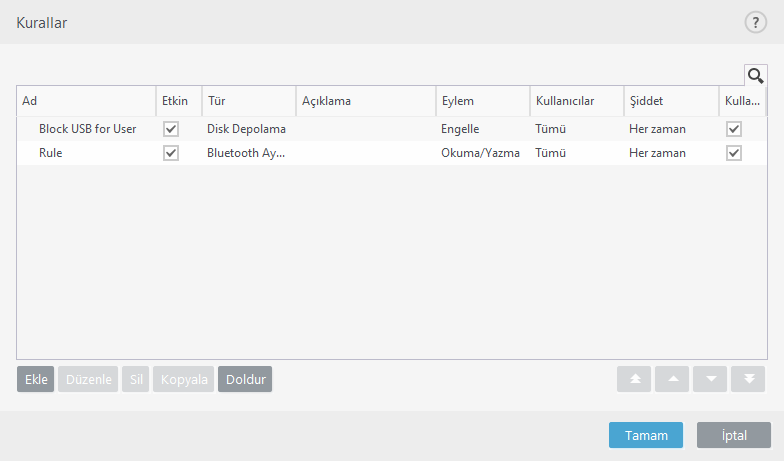Open the search magnifier icon
Screen dimensions: 784x461
[755, 75]
